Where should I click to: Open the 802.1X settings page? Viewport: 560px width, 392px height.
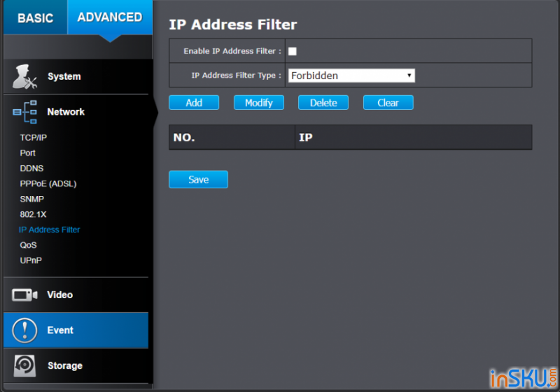33,215
